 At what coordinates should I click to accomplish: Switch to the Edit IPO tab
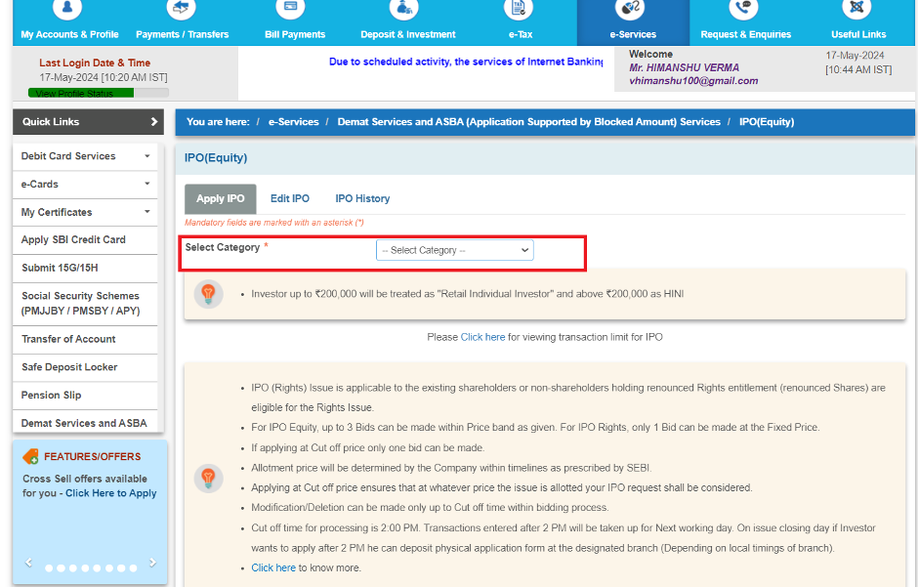pyautogui.click(x=289, y=198)
